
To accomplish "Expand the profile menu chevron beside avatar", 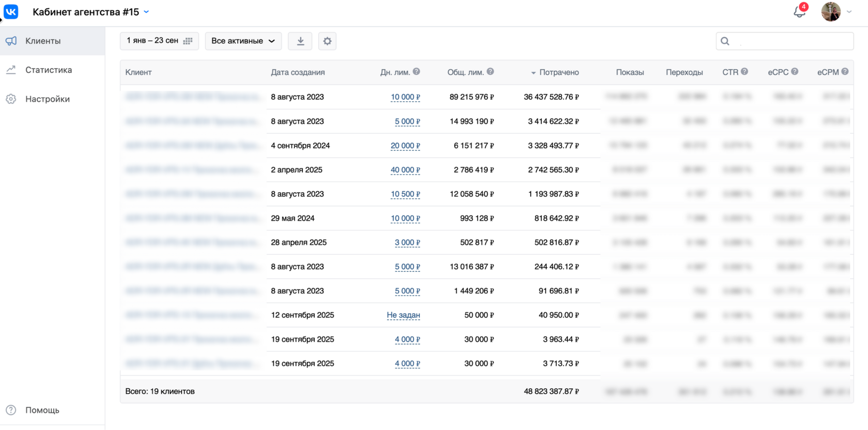I will tap(849, 12).
